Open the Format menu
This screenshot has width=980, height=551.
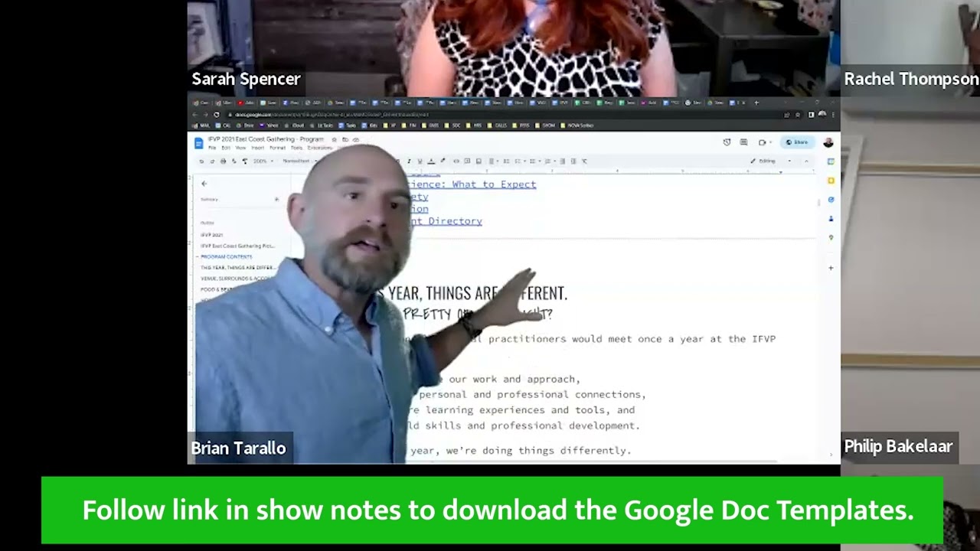278,148
